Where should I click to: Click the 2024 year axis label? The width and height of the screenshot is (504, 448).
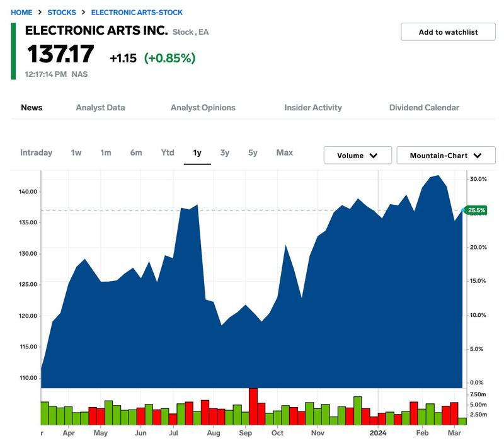[x=378, y=434]
